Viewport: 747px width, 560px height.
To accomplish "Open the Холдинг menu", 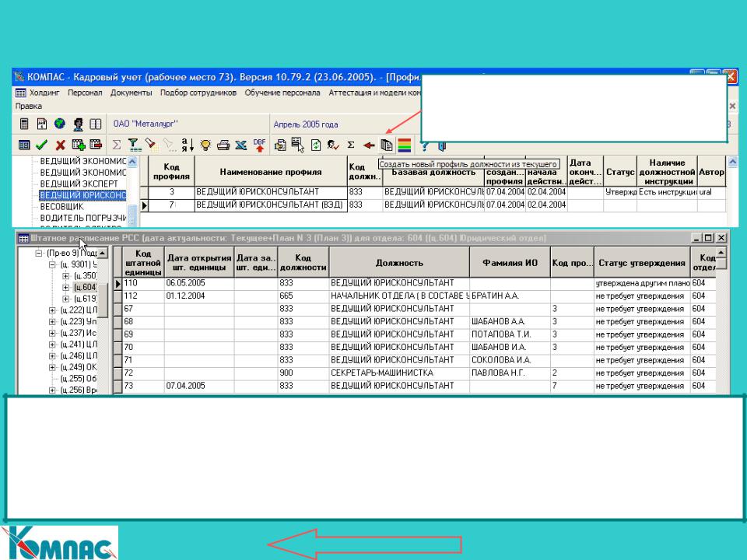I will pos(44,93).
